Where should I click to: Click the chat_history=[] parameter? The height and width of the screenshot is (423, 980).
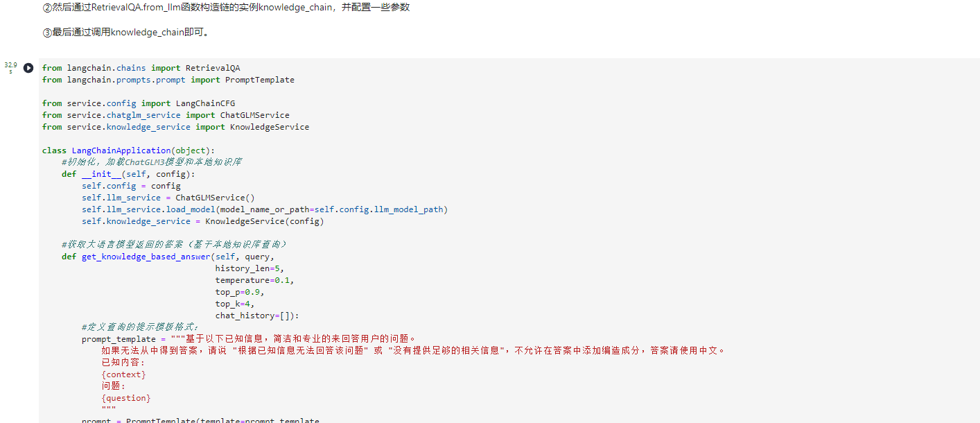pyautogui.click(x=256, y=316)
